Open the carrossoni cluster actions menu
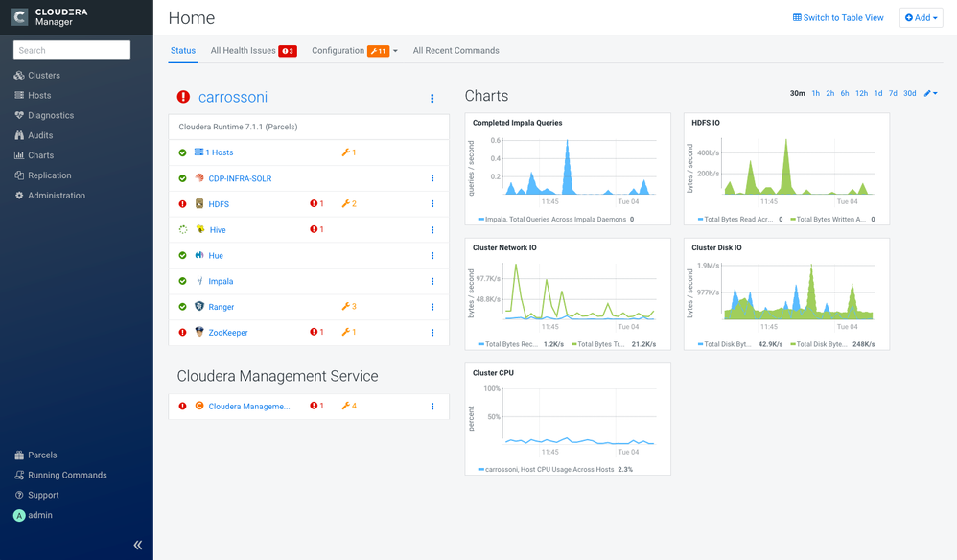Screen dimensions: 957x560 click(432, 98)
